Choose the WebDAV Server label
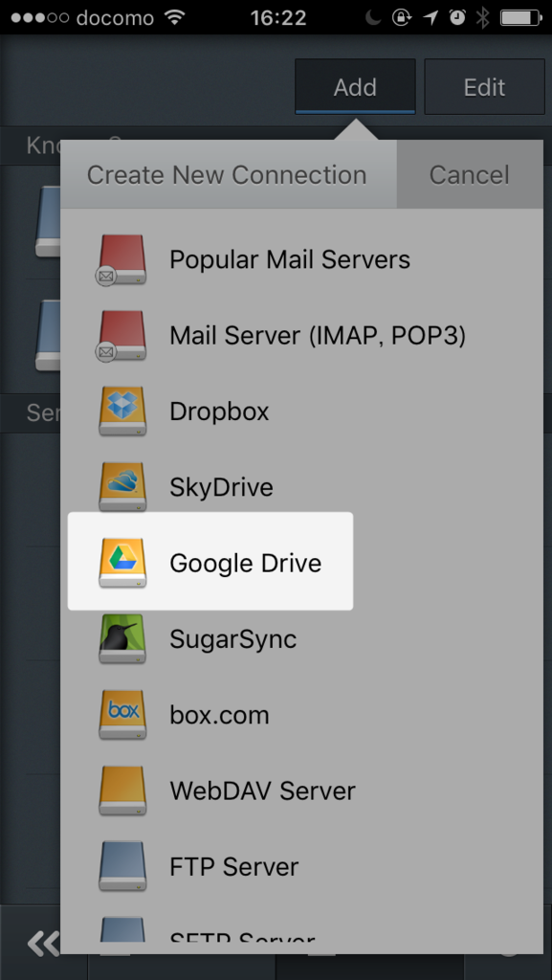The image size is (552, 980). (262, 791)
